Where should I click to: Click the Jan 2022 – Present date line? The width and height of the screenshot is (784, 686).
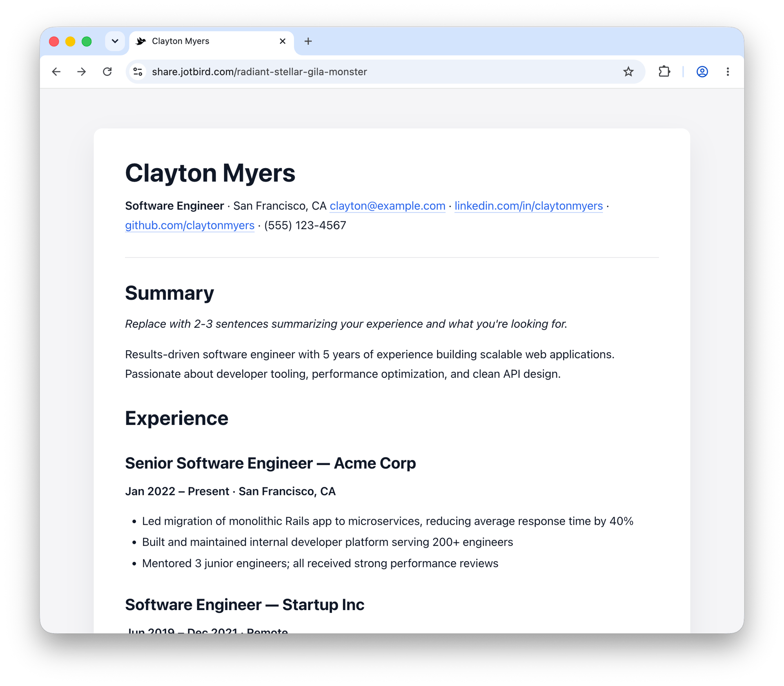pyautogui.click(x=230, y=491)
